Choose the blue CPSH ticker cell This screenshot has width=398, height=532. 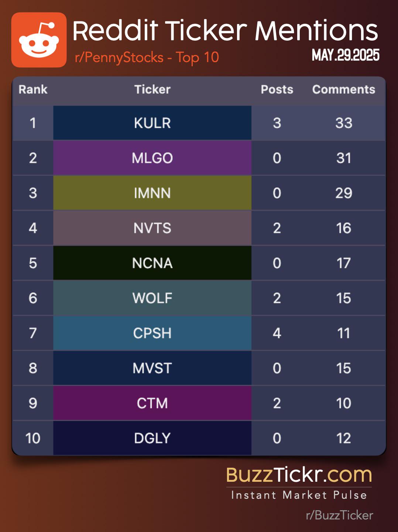pyautogui.click(x=152, y=333)
